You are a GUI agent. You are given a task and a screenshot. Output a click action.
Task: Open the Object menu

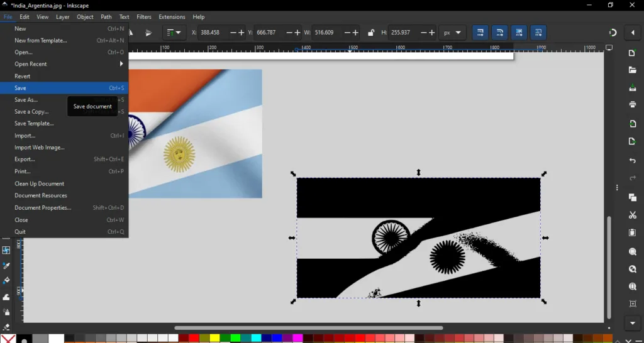[85, 17]
